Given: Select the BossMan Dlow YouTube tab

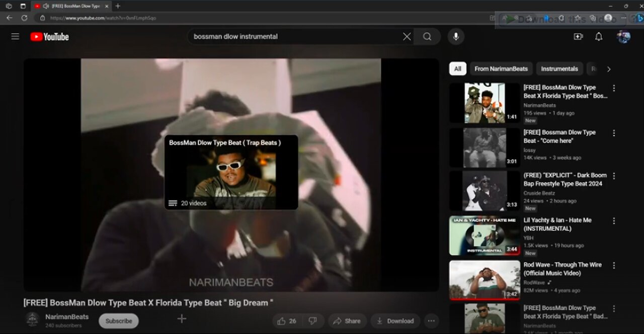Looking at the screenshot, I should point(71,6).
